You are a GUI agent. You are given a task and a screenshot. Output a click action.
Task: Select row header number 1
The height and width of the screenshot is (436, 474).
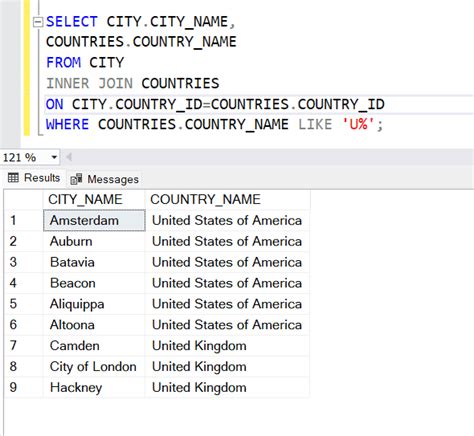pos(24,220)
